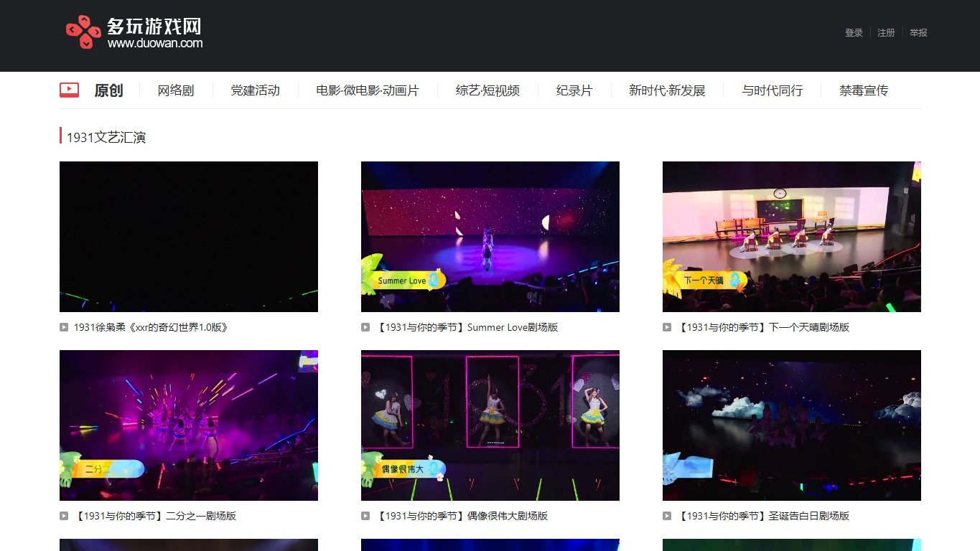Image resolution: width=980 pixels, height=551 pixels.
Task: Open video title 二分之一剧场版
Action: (x=155, y=516)
